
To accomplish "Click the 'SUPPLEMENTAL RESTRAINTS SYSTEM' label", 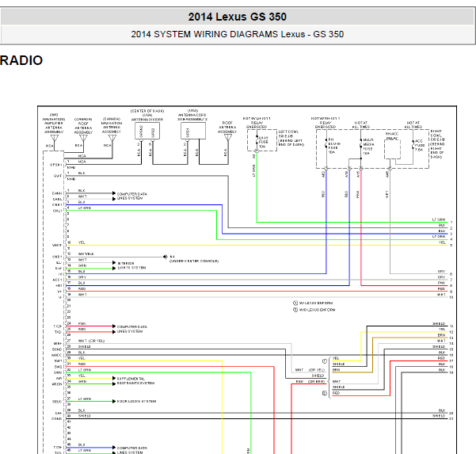I will click(x=135, y=381).
